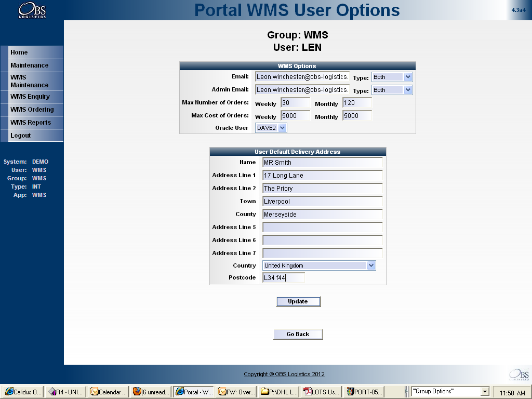The image size is (532, 399).
Task: Click the Admin Email input field
Action: [302, 89]
